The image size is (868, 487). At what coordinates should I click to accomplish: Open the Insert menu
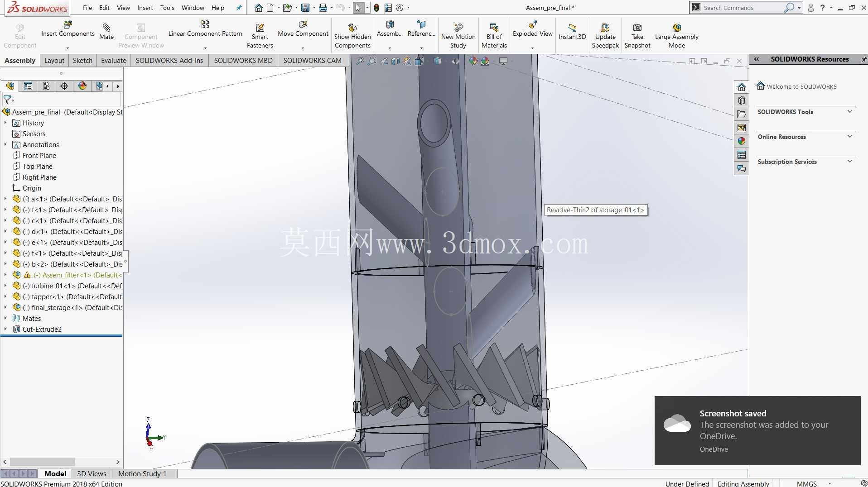click(145, 8)
